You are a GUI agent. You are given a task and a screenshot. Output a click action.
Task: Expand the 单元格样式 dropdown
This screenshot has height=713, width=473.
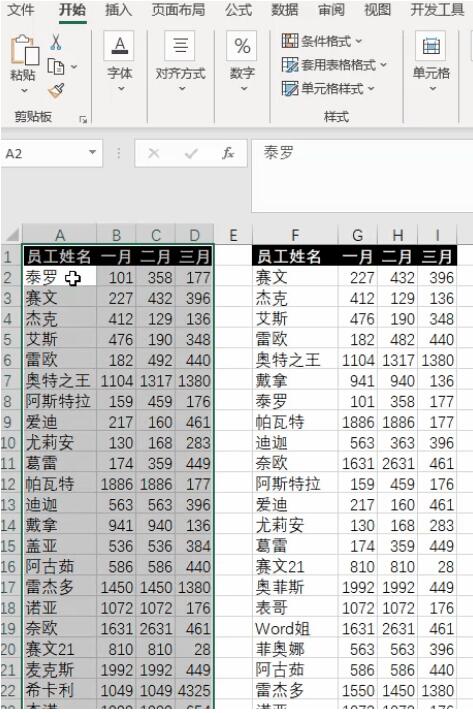pyautogui.click(x=328, y=88)
